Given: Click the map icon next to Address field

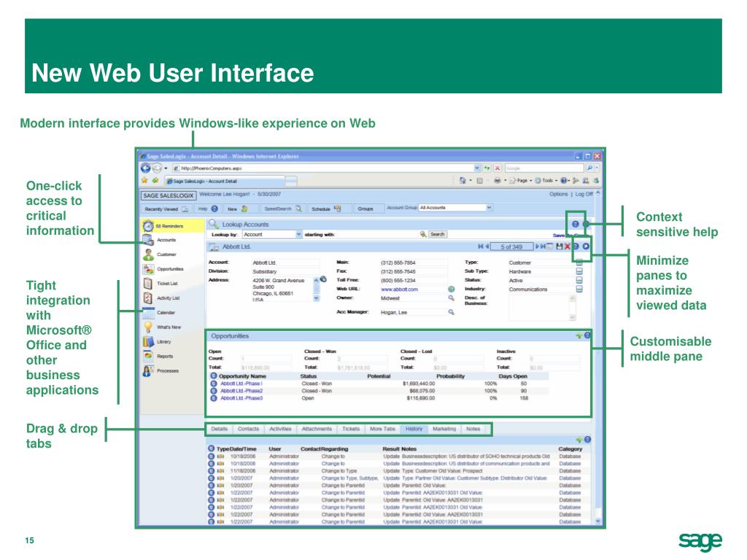Looking at the screenshot, I should coord(323,279).
